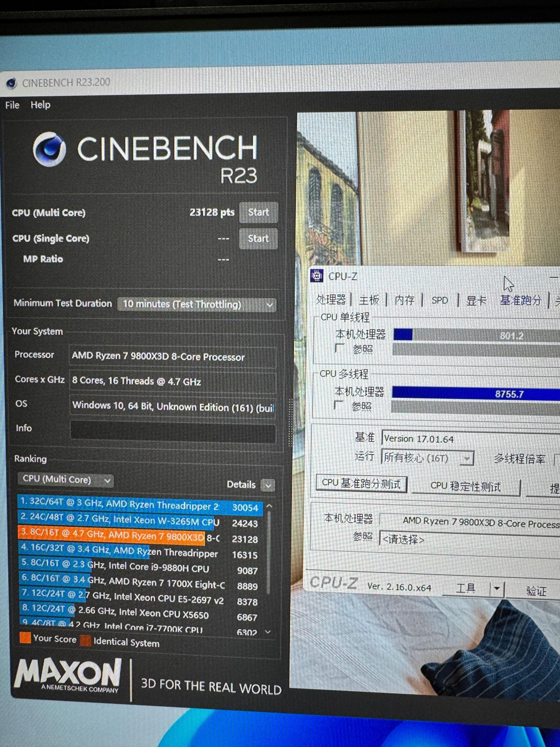Screen dimensions: 560x747
Task: Select ranking row Intel Core i9-9880H CPU
Action: click(x=140, y=567)
